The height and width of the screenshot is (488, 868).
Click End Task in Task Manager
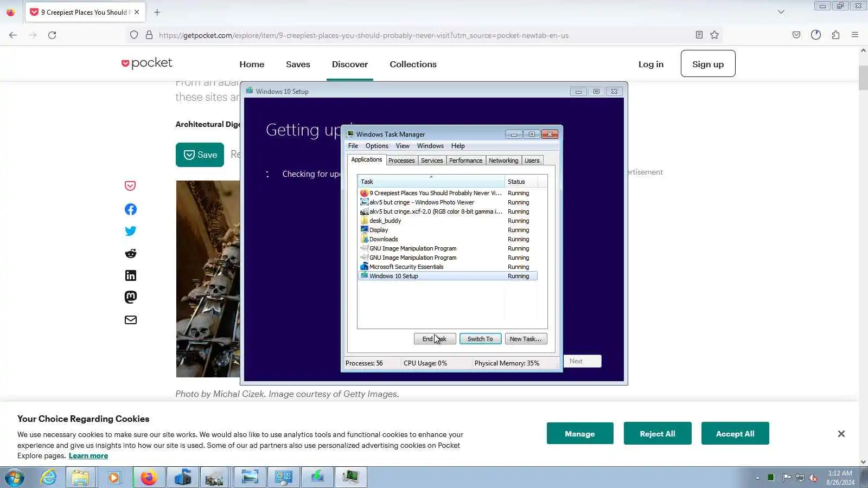coord(435,339)
